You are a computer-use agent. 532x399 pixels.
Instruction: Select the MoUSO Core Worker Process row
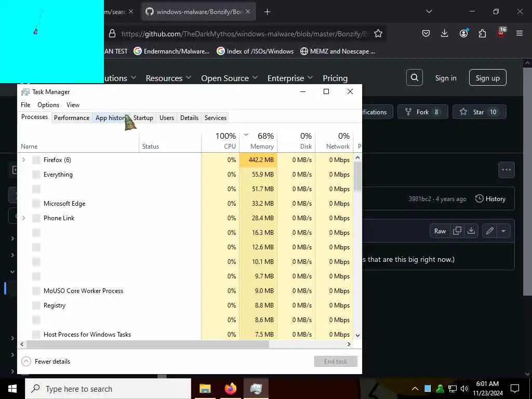point(185,291)
